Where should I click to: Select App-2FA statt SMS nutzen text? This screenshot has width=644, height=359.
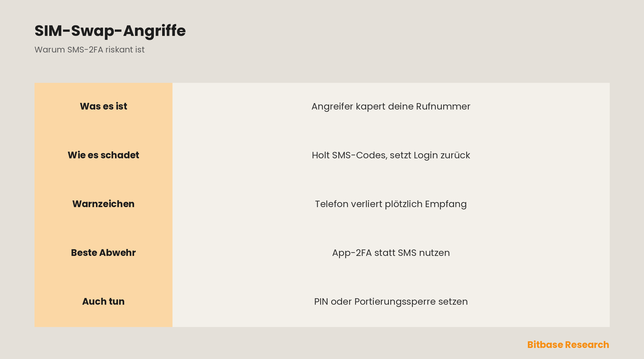point(391,253)
